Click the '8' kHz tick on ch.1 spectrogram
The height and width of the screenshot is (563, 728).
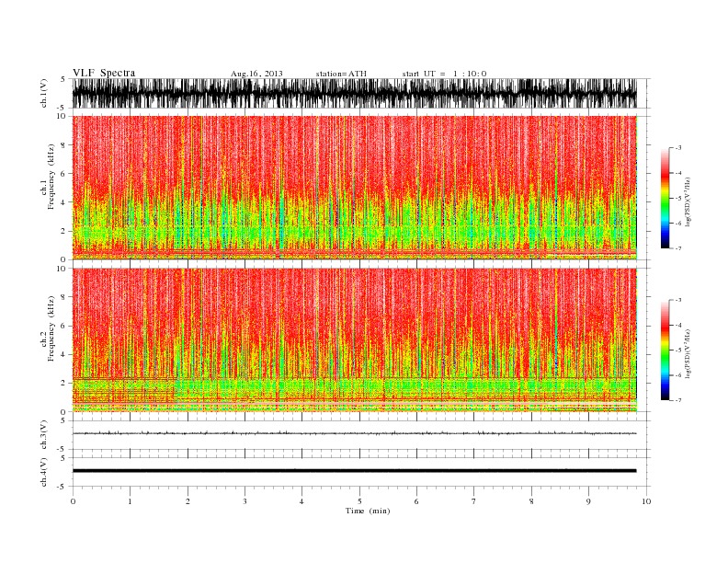pyautogui.click(x=63, y=145)
